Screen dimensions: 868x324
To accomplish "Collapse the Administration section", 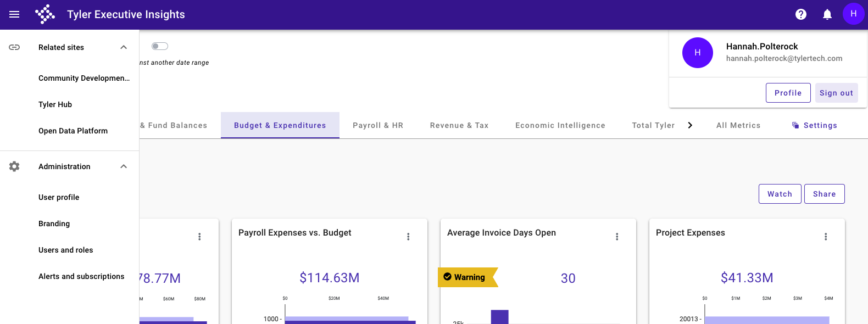I will click(x=124, y=166).
